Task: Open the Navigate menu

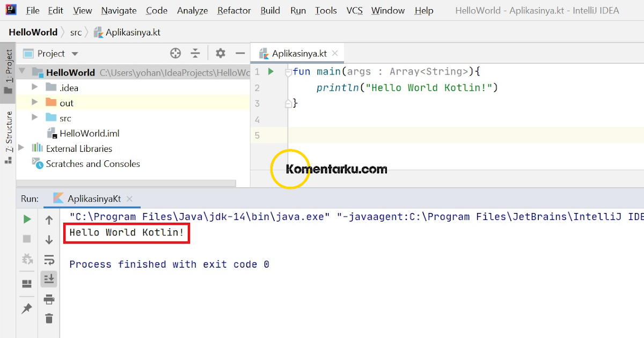Action: (119, 11)
